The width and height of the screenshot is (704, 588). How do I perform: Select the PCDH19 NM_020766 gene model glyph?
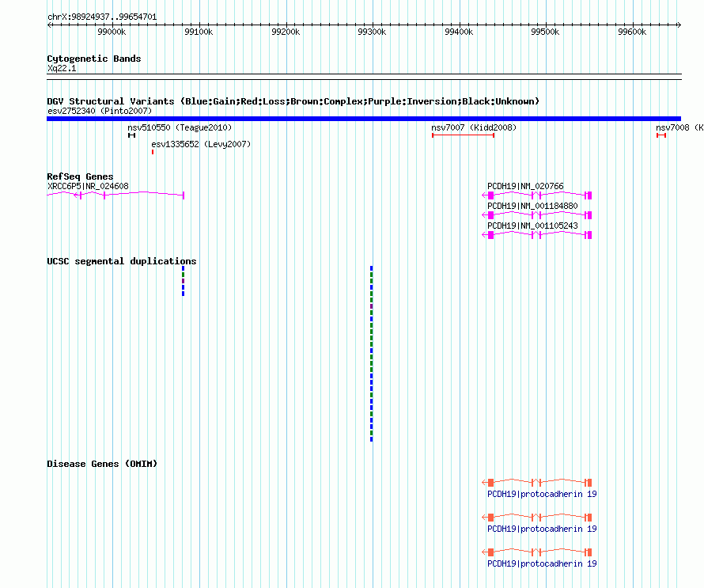click(x=536, y=195)
